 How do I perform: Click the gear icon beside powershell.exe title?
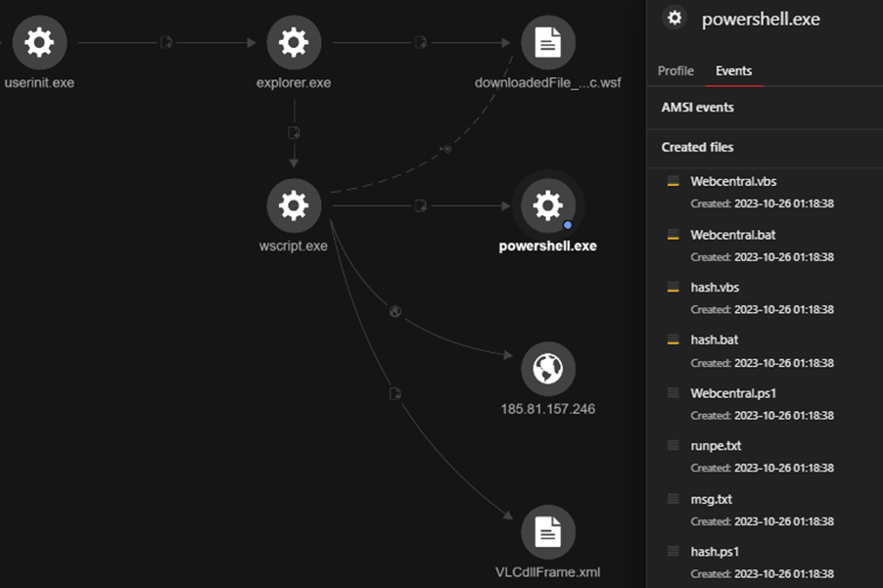[674, 18]
